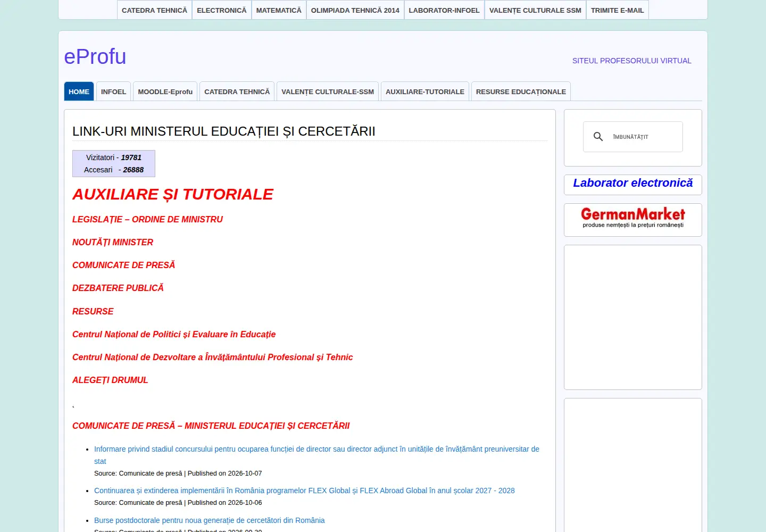
Task: Open TRIMITE E-MAIL menu item
Action: tap(617, 10)
